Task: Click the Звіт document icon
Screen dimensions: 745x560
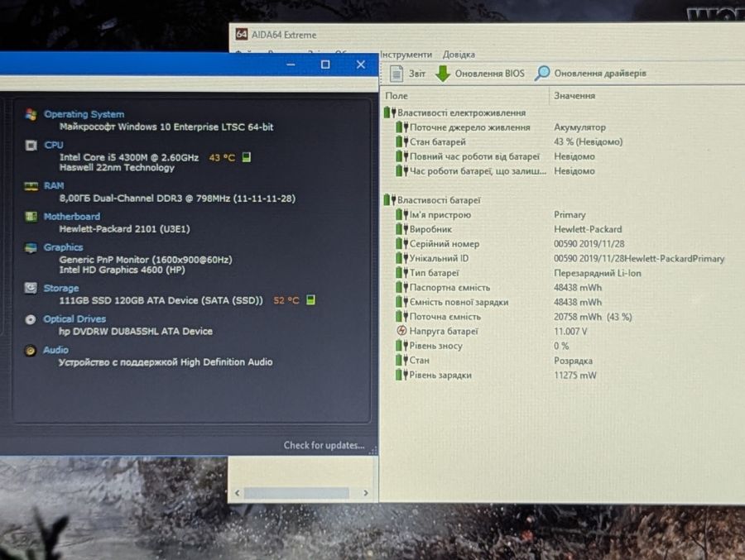Action: point(397,73)
